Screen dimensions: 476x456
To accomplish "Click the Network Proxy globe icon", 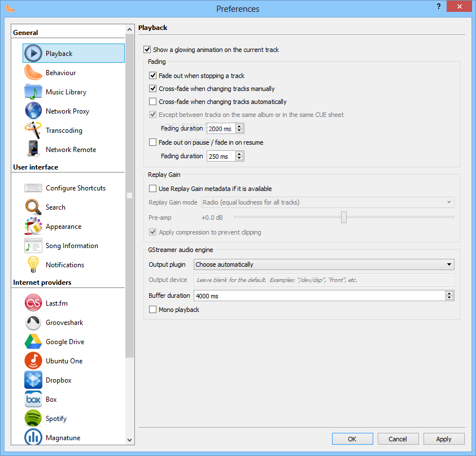I will (33, 111).
